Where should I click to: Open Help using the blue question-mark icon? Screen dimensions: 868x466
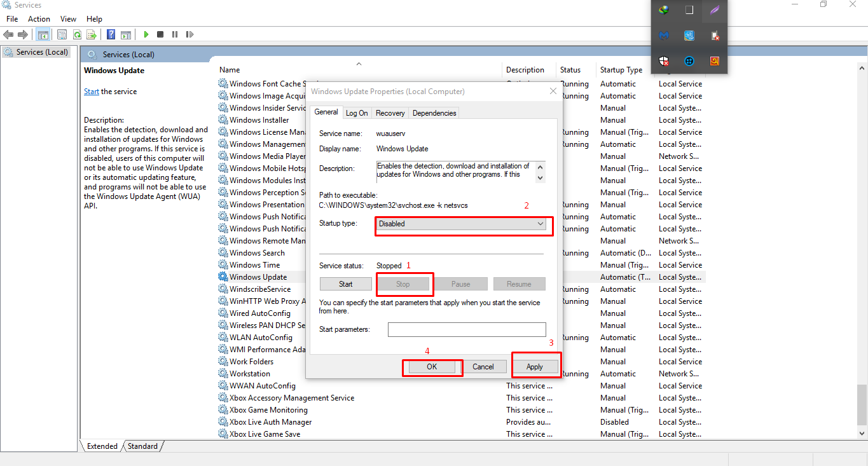(x=111, y=34)
